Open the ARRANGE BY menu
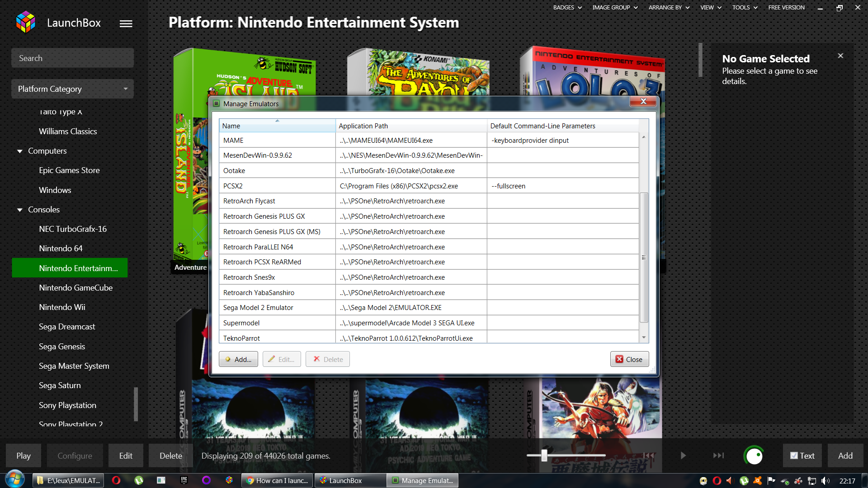Screen dimensions: 868x488 (669, 8)
